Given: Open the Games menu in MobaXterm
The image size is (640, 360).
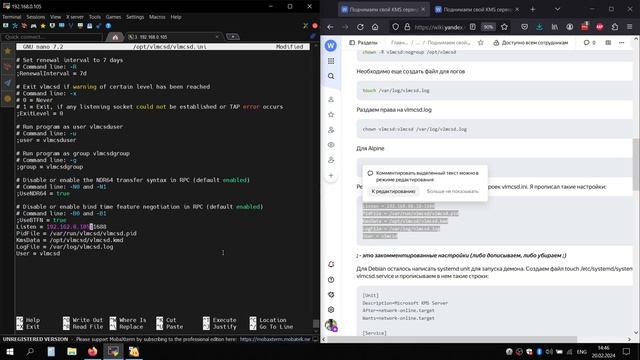Looking at the screenshot, I should pos(113,17).
